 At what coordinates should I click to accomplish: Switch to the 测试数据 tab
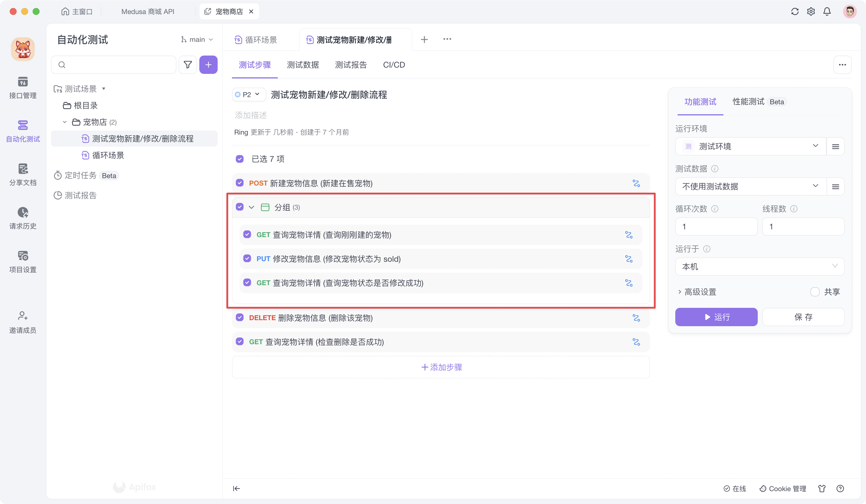tap(303, 65)
